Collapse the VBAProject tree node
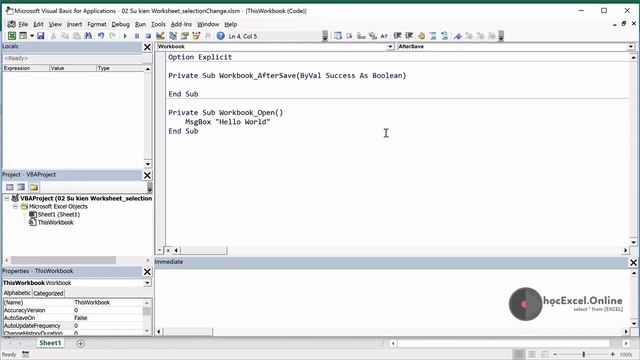Viewport: 640px width, 360px height. coord(7,198)
